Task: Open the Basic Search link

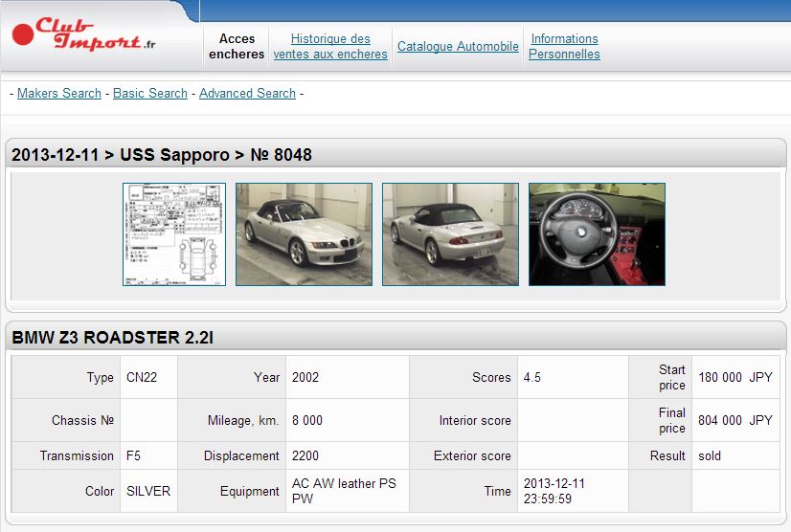Action: [150, 93]
